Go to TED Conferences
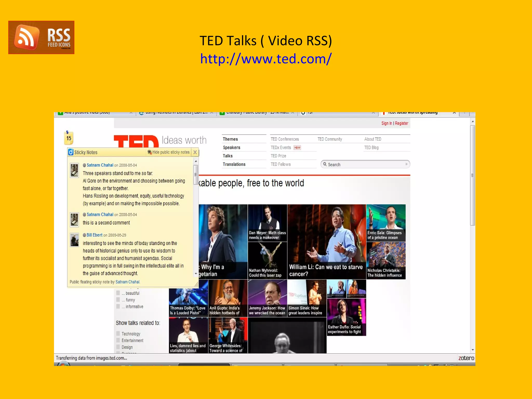Viewport: 532px width, 399px height. click(x=285, y=139)
